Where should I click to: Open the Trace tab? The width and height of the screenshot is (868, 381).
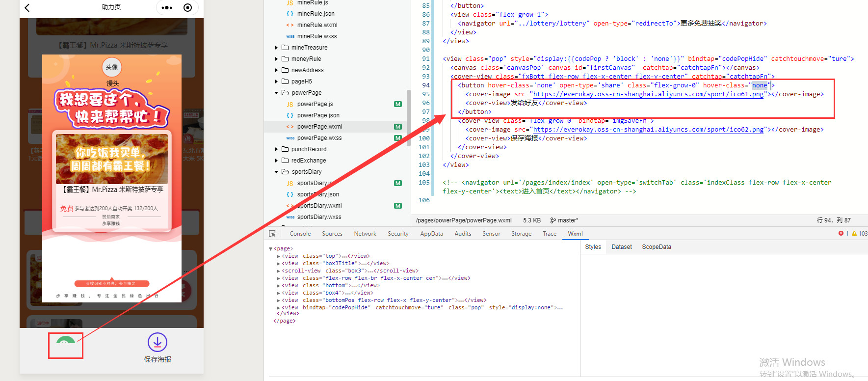pos(550,234)
